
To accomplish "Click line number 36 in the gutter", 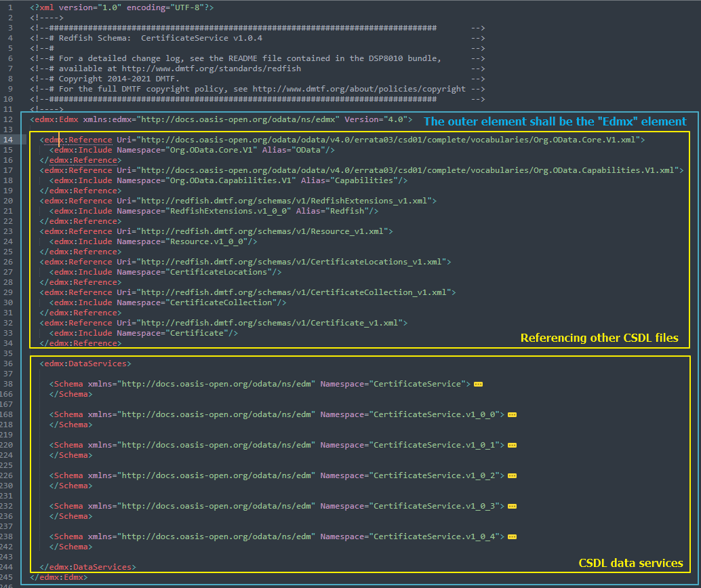I will [x=8, y=364].
